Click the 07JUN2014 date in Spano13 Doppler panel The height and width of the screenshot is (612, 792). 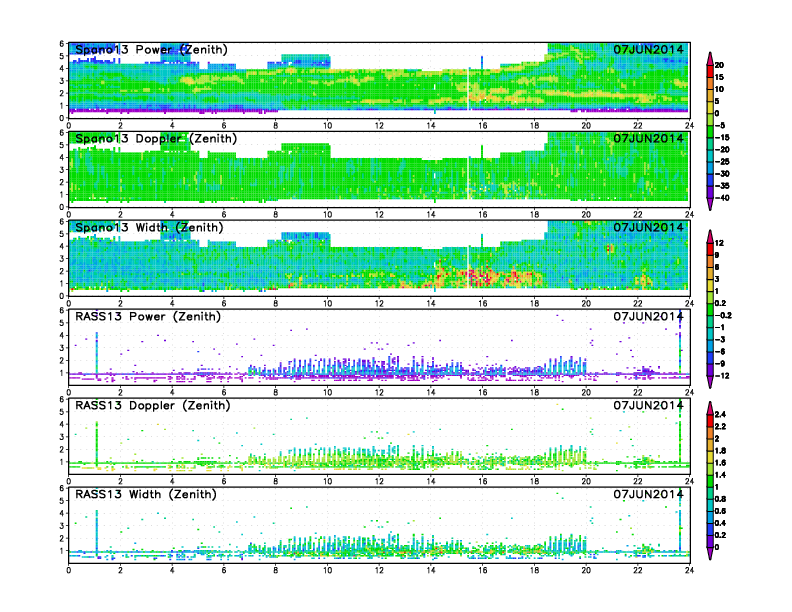coord(649,138)
